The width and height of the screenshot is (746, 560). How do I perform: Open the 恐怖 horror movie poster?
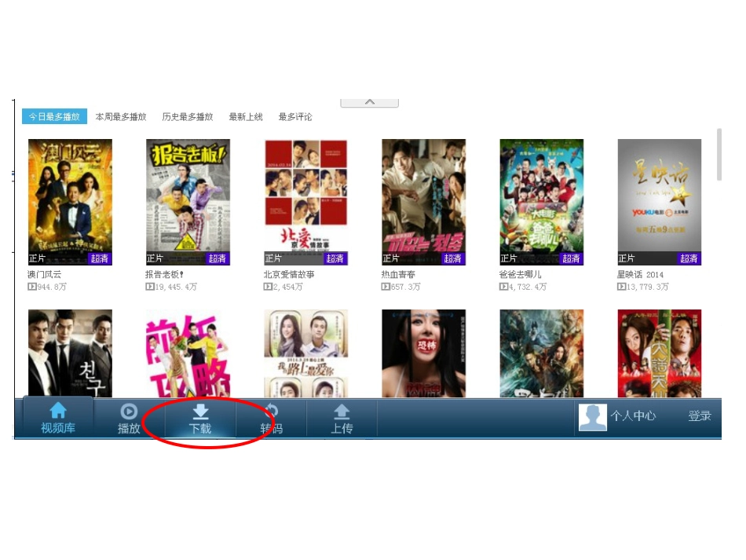(x=423, y=353)
